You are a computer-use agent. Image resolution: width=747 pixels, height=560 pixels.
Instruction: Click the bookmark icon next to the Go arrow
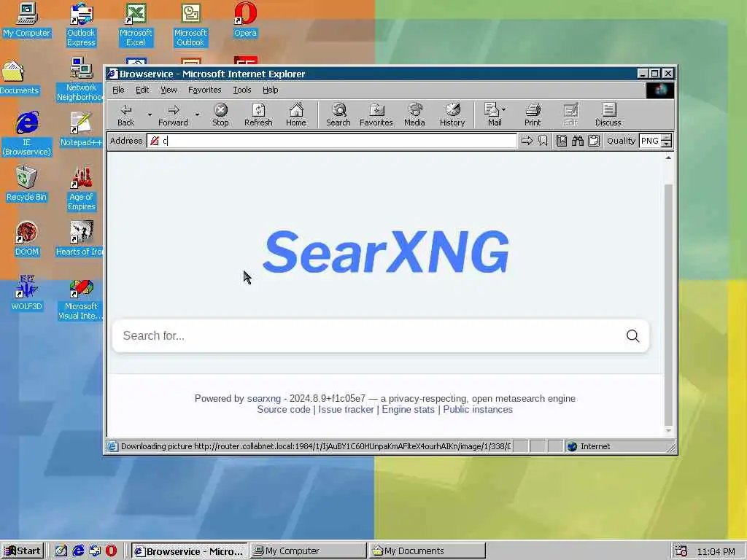[543, 141]
